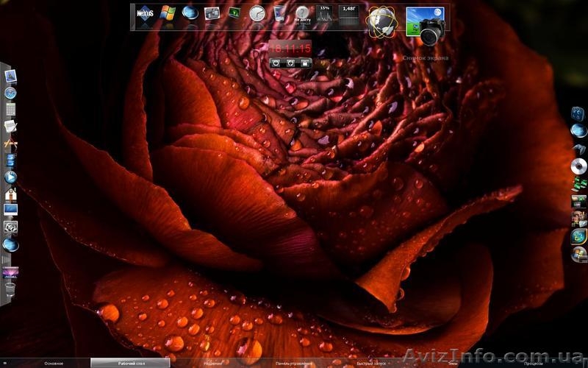Launch the camera screenshot tool icon
This screenshot has height=368, width=588.
pos(426,26)
